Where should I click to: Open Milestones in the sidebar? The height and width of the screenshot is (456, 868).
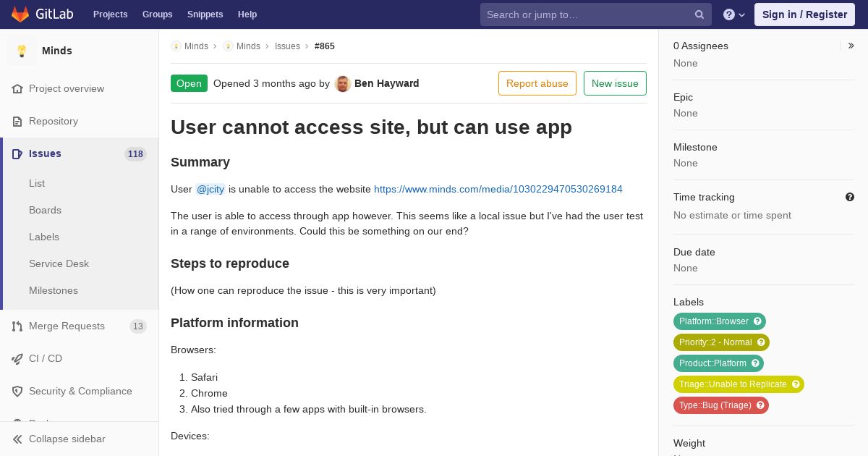(x=54, y=290)
